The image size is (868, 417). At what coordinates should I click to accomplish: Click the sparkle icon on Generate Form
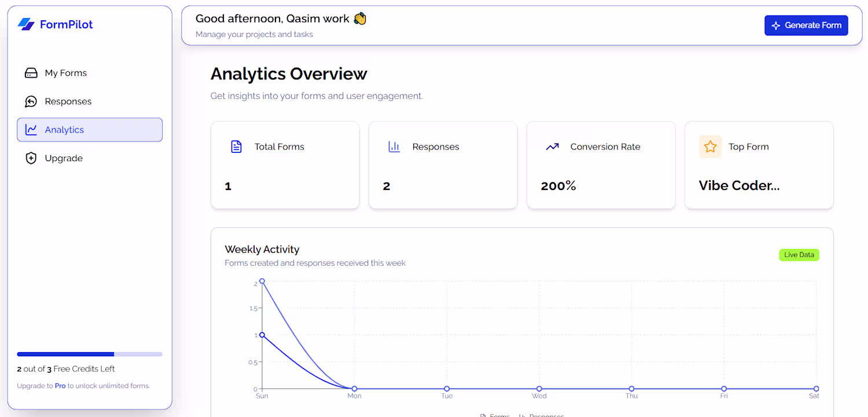click(776, 25)
